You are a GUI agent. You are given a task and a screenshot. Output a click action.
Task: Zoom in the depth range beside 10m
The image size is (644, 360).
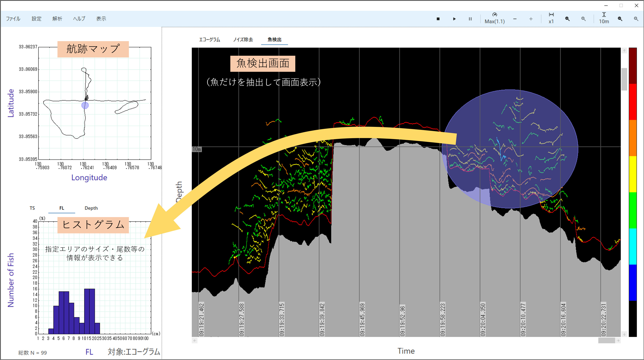[x=636, y=19]
